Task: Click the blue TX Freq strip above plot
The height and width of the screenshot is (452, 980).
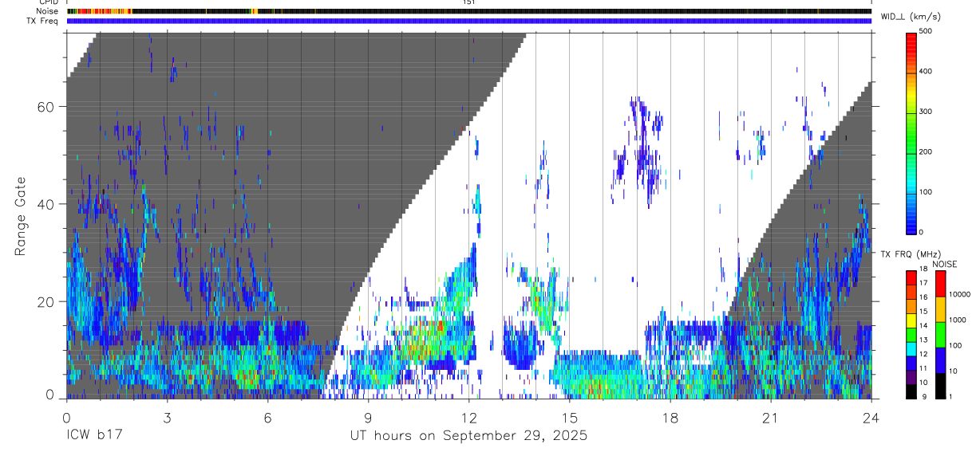Action: [468, 21]
